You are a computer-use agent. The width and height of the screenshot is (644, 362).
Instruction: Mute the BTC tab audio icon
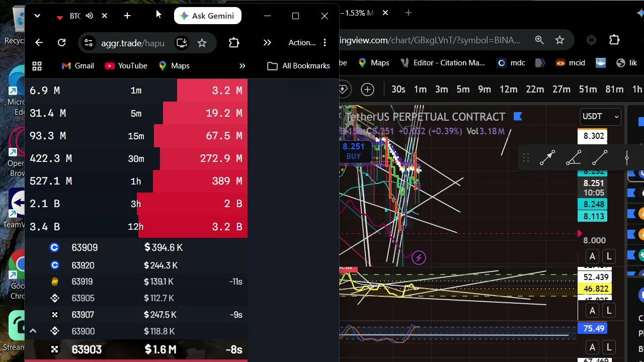(90, 16)
